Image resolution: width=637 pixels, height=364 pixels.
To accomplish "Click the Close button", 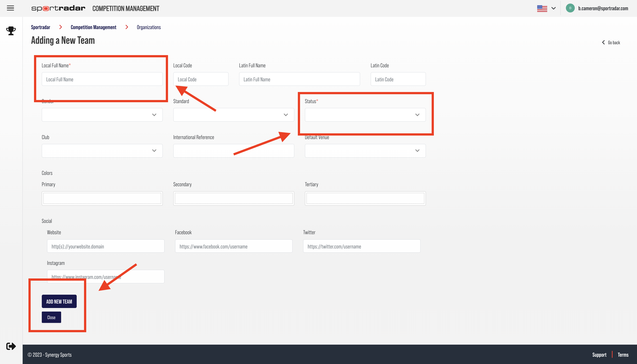I will click(x=51, y=317).
